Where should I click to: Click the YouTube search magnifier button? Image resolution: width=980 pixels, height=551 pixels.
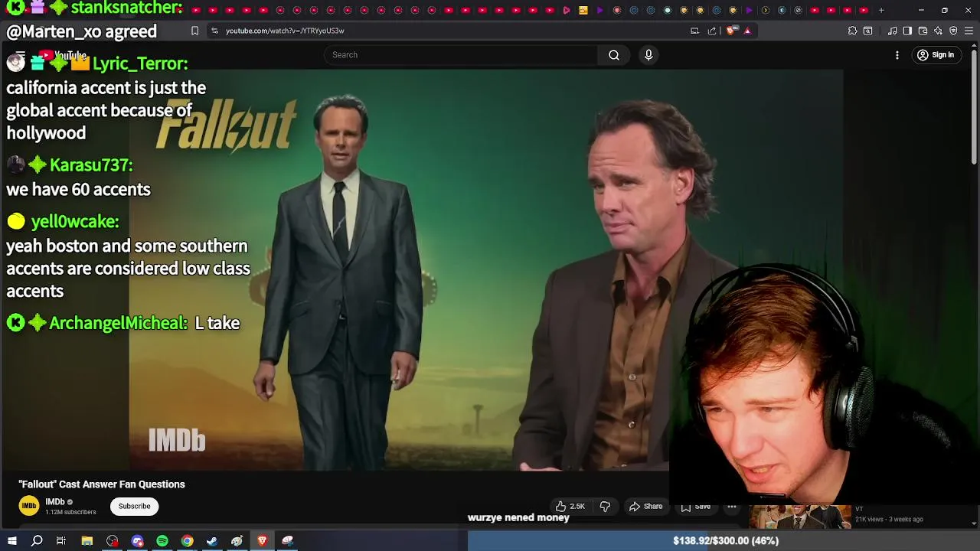point(614,55)
